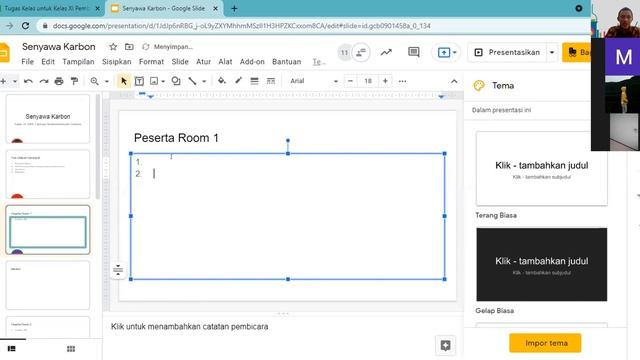Star the Senyawa Karbon presentation
The height and width of the screenshot is (360, 640).
tap(113, 47)
